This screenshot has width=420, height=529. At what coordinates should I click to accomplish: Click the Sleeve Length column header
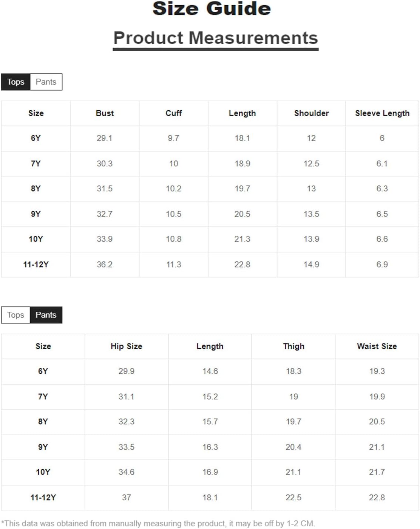pos(382,113)
